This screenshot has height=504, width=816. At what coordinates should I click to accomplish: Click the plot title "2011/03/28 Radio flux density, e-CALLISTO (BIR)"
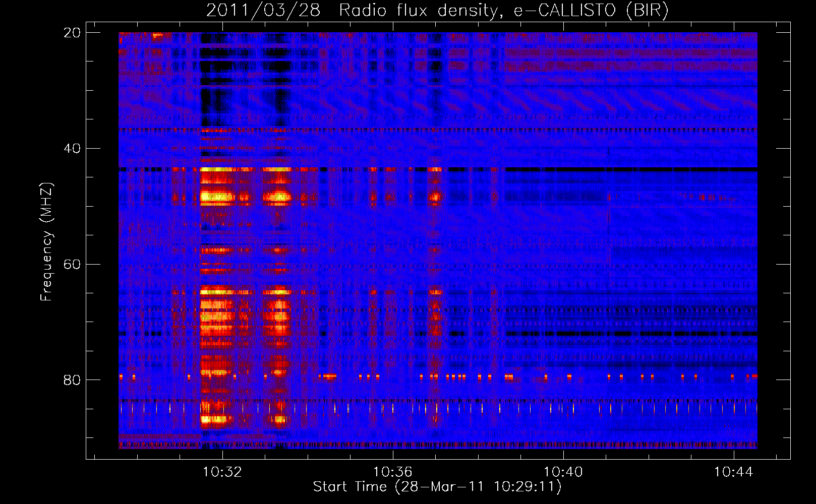click(x=437, y=10)
